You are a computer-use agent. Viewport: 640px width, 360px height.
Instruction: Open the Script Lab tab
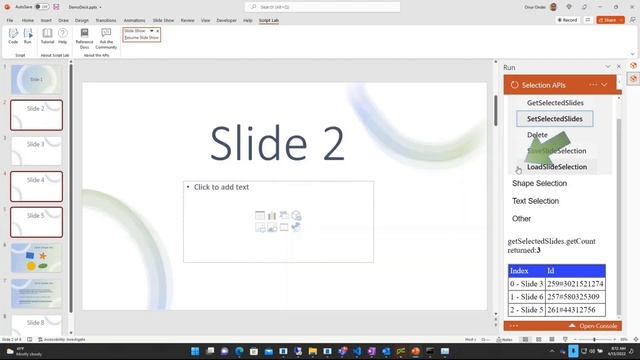click(269, 20)
